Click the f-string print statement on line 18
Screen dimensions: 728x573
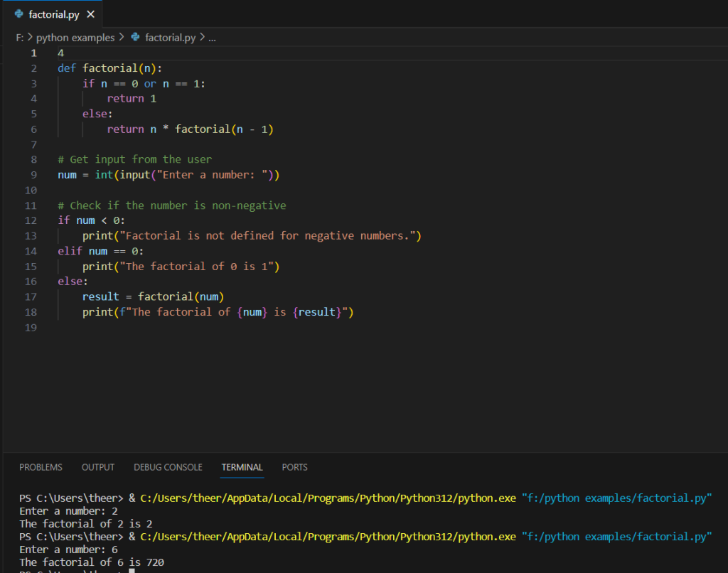click(218, 312)
